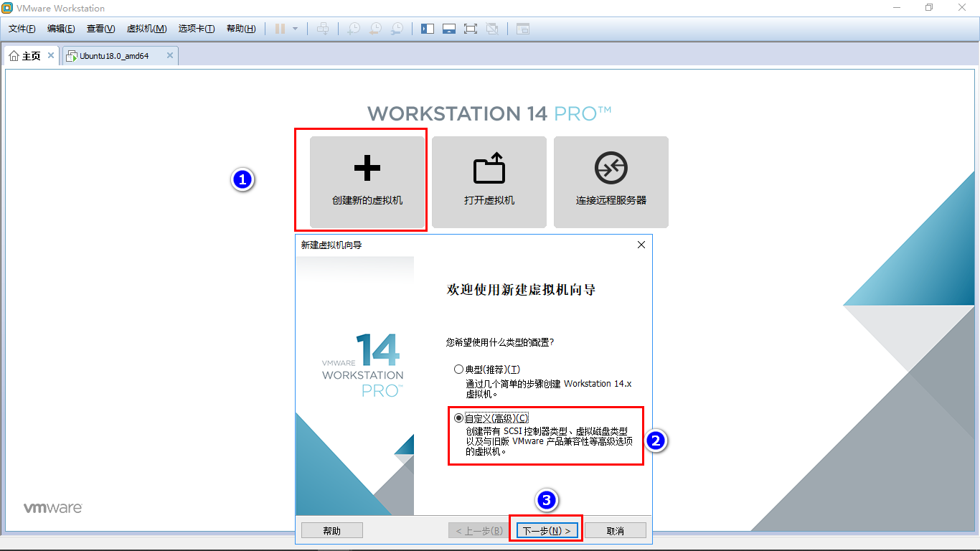Open the snapshot manager toolbar icon
The image size is (980, 551).
click(397, 29)
